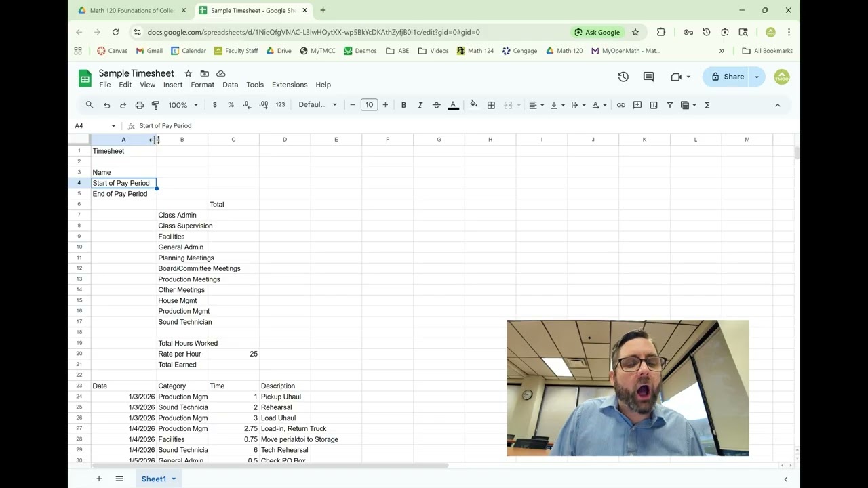Open the fill color picker

click(x=473, y=105)
